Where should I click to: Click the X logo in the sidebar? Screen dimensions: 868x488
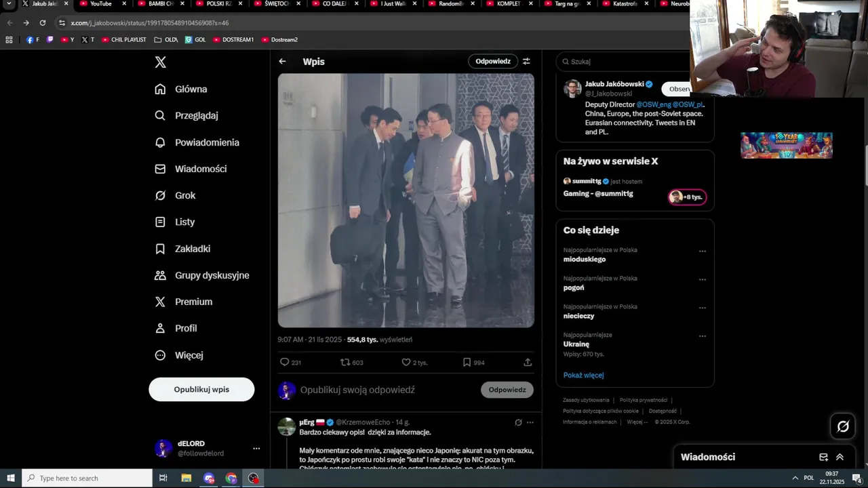pos(160,62)
